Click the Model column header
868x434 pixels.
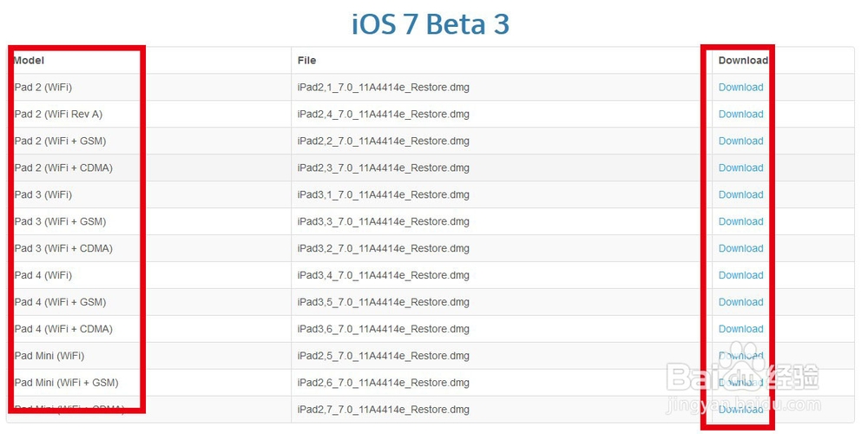[x=29, y=61]
